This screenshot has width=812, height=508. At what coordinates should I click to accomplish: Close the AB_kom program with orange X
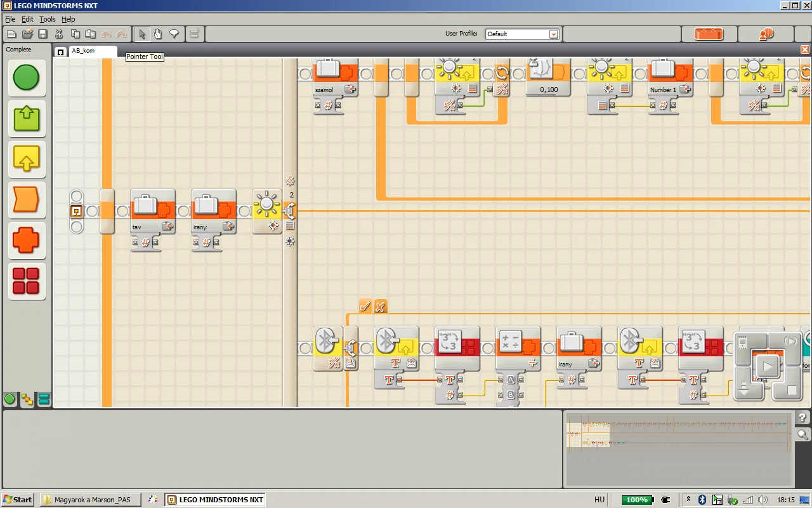(x=805, y=50)
